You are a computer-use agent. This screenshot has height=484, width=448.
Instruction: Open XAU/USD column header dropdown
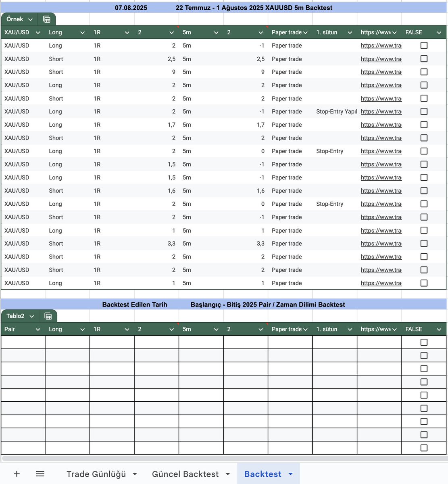[38, 33]
